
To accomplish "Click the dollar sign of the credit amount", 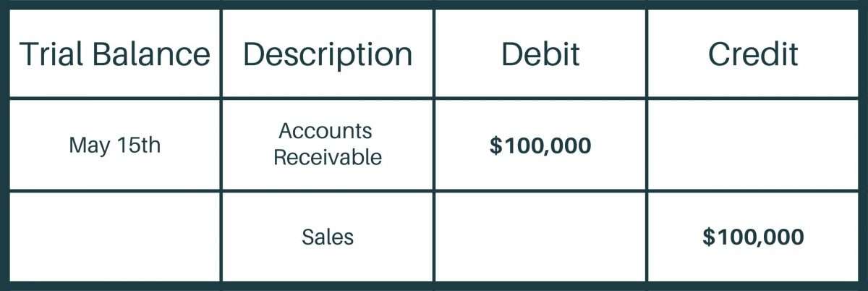I will (x=707, y=237).
